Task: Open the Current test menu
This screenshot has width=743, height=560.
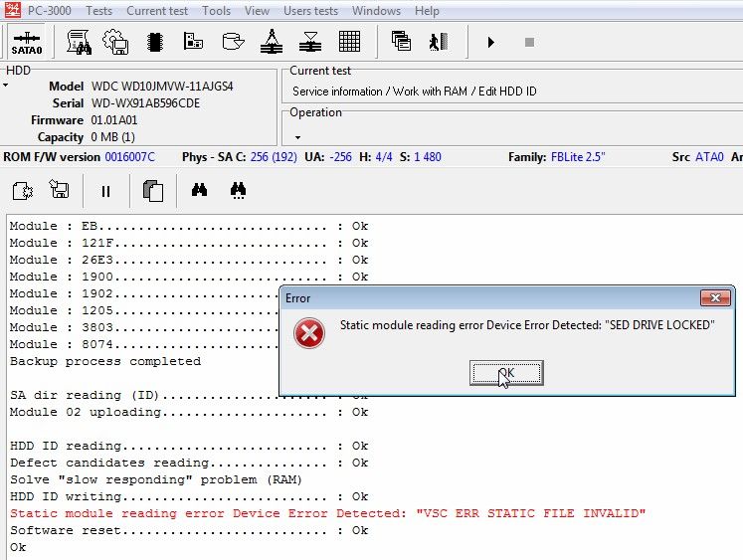Action: tap(157, 10)
